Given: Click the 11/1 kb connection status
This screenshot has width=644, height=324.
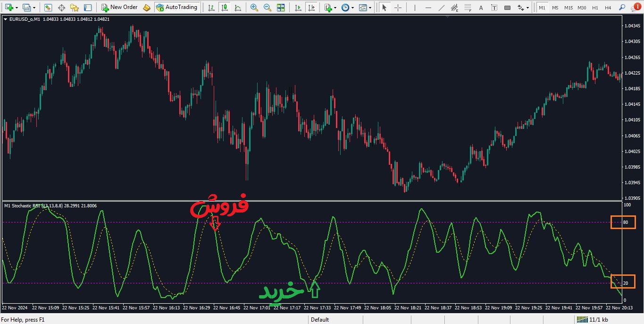Looking at the screenshot, I should [593, 320].
